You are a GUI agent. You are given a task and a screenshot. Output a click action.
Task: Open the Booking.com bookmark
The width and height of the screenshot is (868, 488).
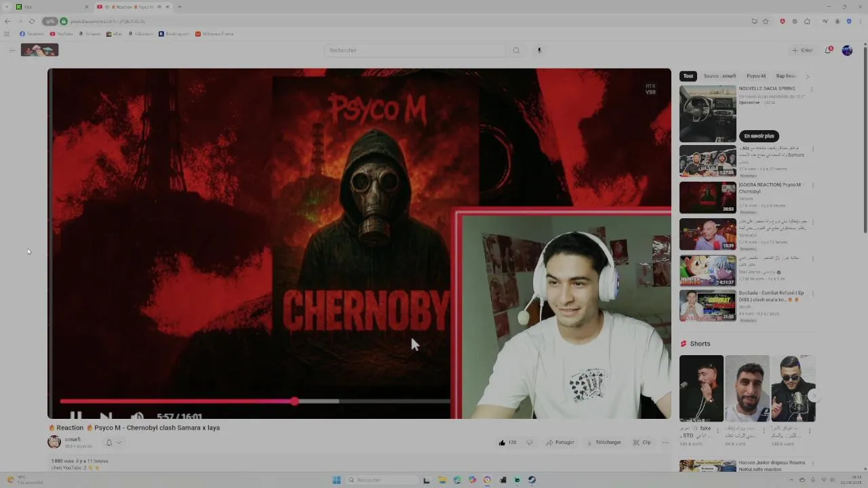point(174,33)
